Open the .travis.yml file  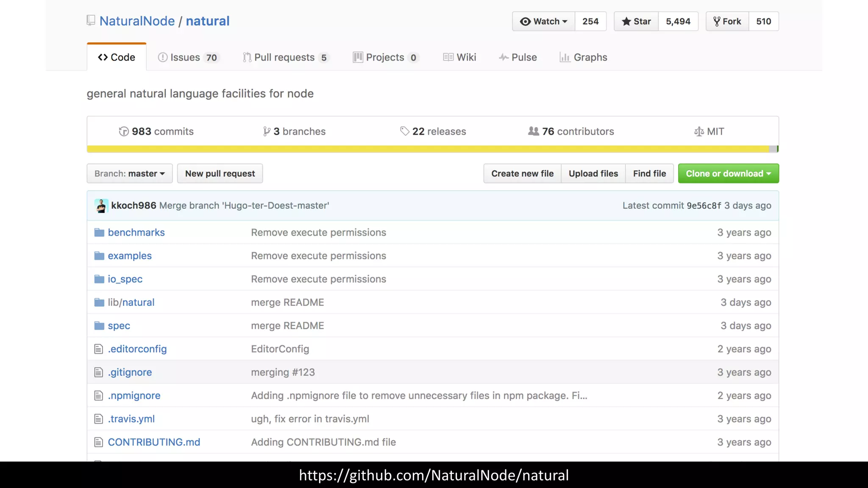[131, 419]
